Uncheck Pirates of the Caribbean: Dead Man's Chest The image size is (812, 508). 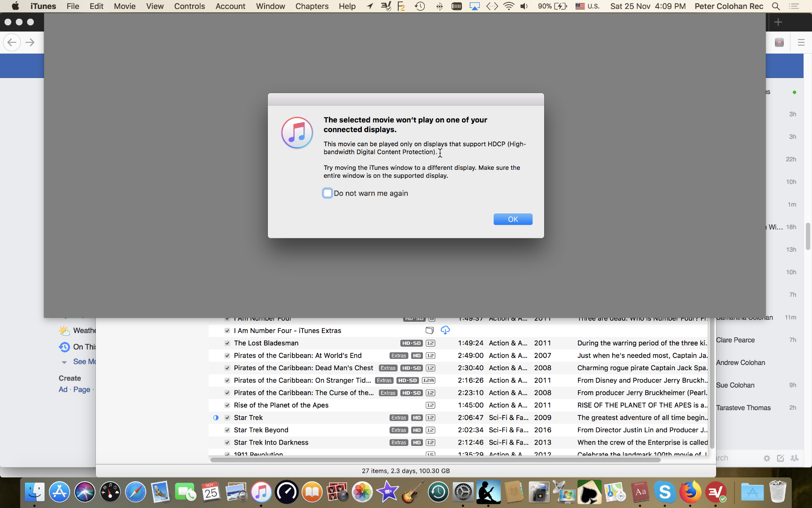[x=227, y=368]
